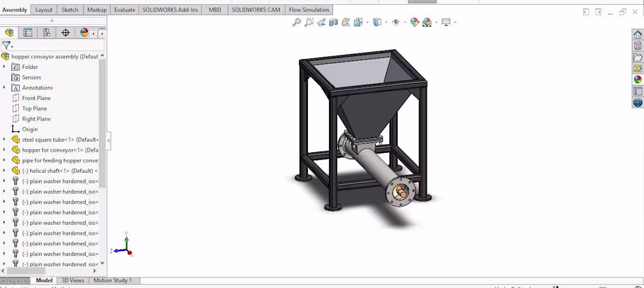The width and height of the screenshot is (644, 288).
Task: Open the Design Library task pane
Action: coord(638,46)
